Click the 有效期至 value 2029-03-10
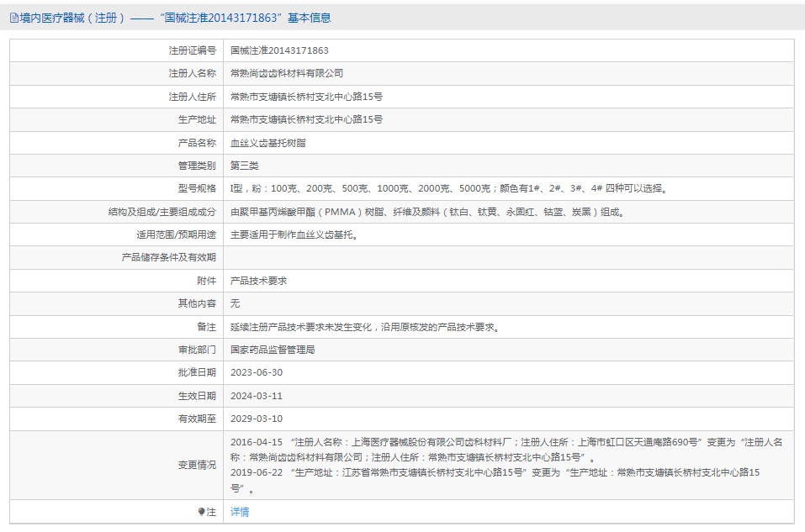805x532 pixels. pyautogui.click(x=257, y=419)
